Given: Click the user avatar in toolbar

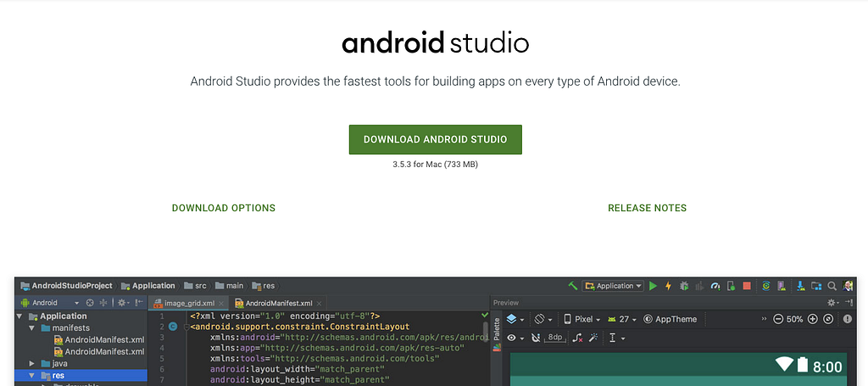Looking at the screenshot, I should 848,286.
